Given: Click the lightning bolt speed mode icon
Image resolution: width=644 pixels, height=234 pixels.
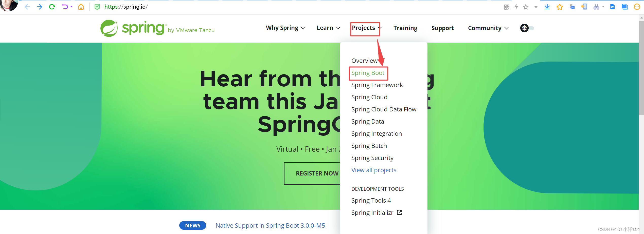Looking at the screenshot, I should tap(516, 7).
